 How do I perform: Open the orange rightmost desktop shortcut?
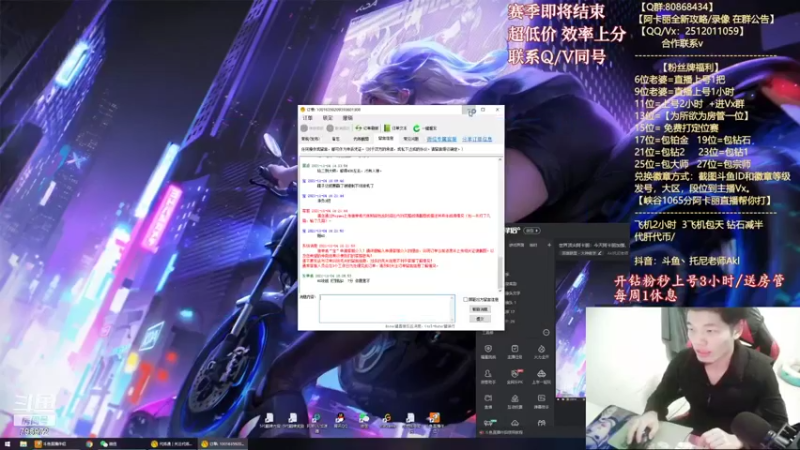(434, 420)
